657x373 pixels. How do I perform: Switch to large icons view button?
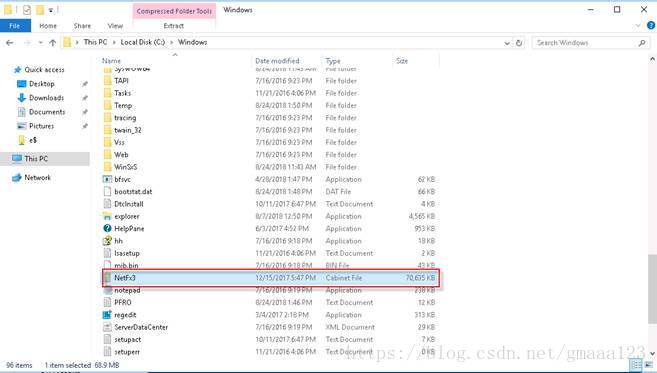[x=649, y=365]
